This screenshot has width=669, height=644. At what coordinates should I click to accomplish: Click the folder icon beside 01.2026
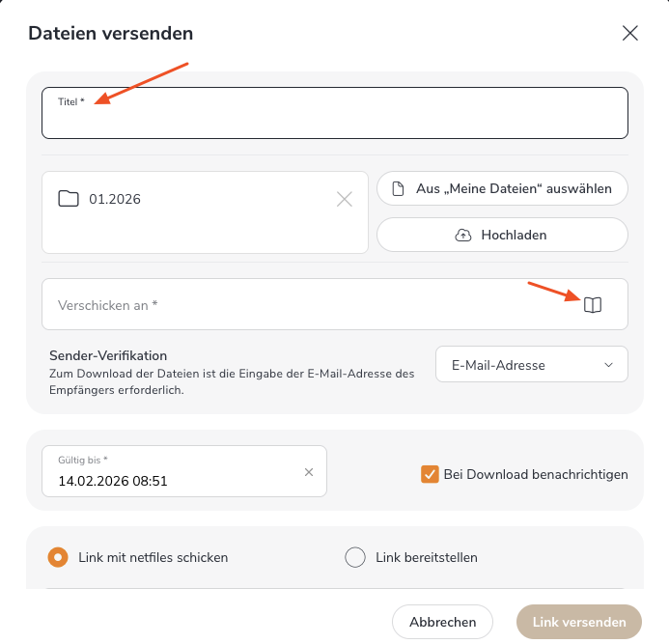coord(68,199)
